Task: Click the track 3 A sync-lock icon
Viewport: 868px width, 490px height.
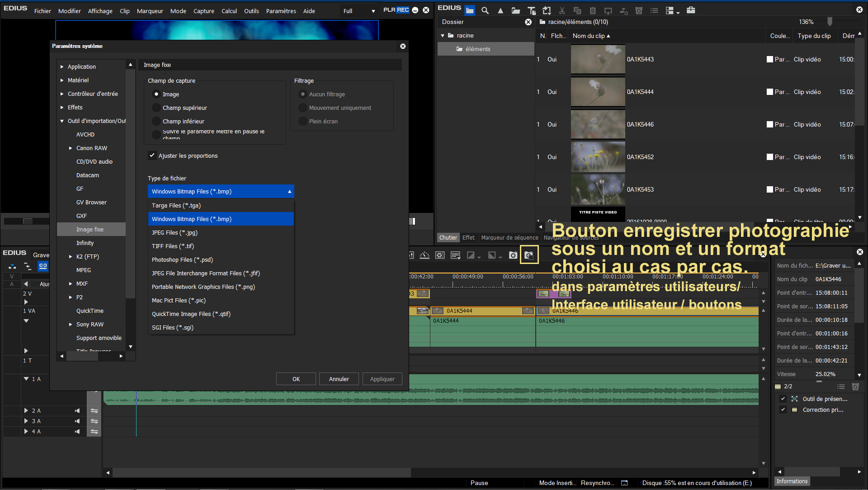Action: coord(94,421)
